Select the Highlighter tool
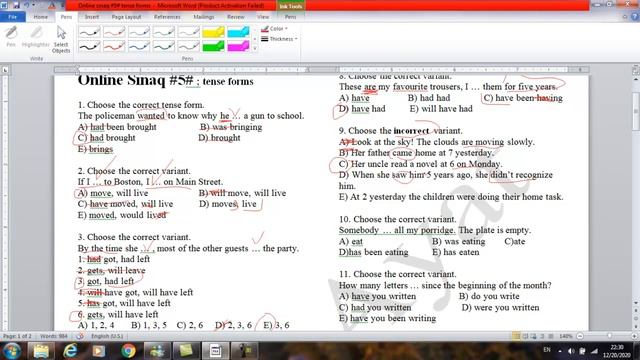Viewport: 640px width, 360px height. pyautogui.click(x=36, y=37)
